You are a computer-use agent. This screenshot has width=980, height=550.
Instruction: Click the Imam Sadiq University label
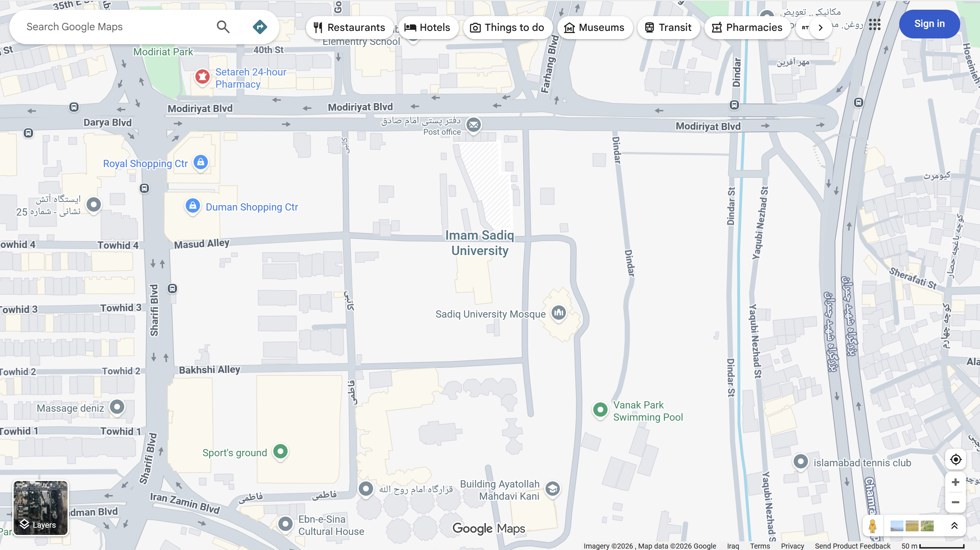(x=480, y=243)
